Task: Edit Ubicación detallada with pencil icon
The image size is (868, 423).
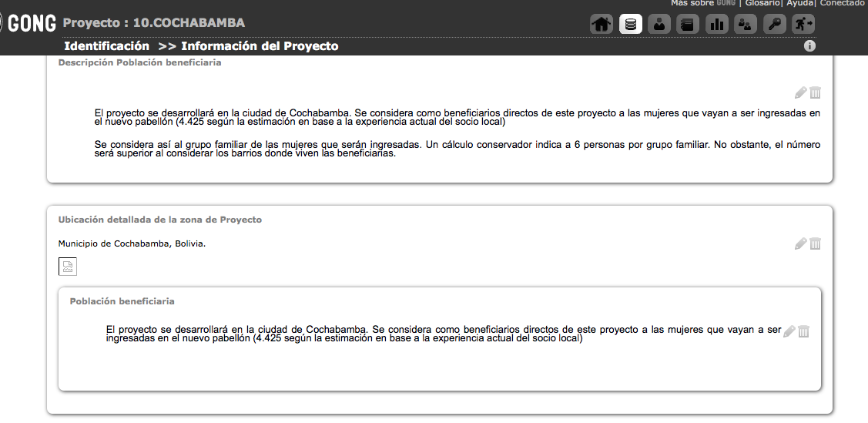Action: 800,243
